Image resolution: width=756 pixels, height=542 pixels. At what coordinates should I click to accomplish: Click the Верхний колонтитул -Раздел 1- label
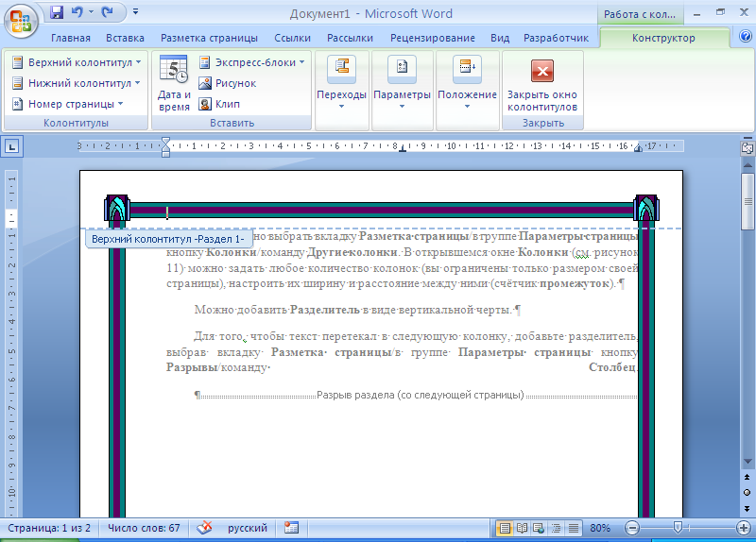click(168, 239)
